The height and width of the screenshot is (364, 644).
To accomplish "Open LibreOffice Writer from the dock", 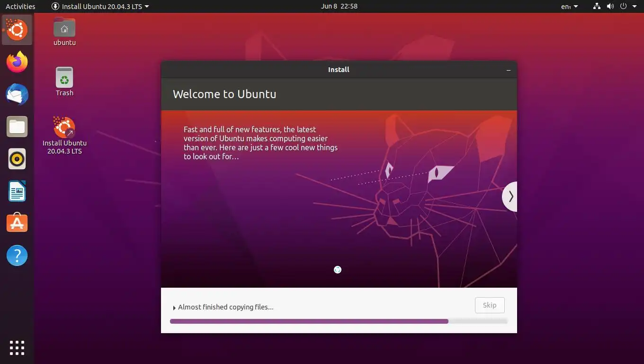I will tap(17, 191).
